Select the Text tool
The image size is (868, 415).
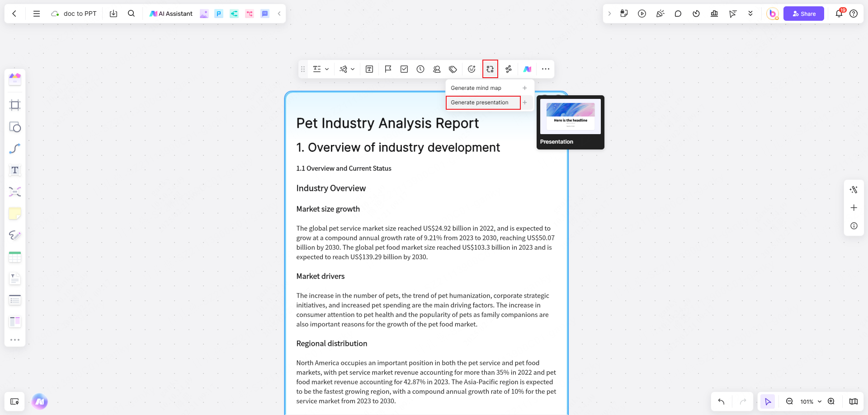coord(15,170)
